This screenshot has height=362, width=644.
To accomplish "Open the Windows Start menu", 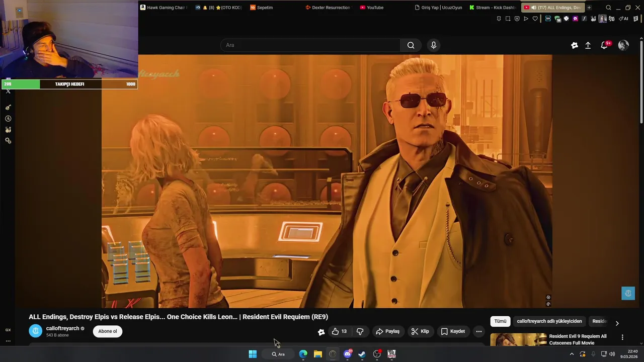I will pos(253,354).
